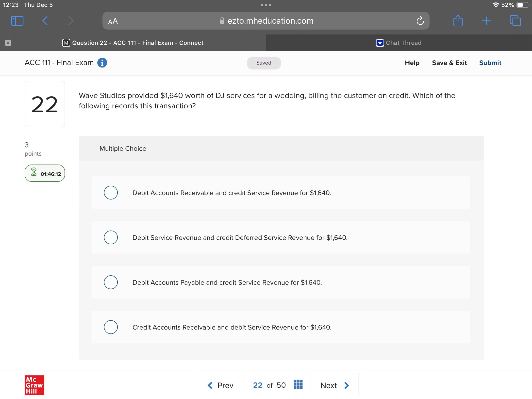The image size is (532, 399).
Task: Open the question grid navigator icon
Action: coord(298,385)
